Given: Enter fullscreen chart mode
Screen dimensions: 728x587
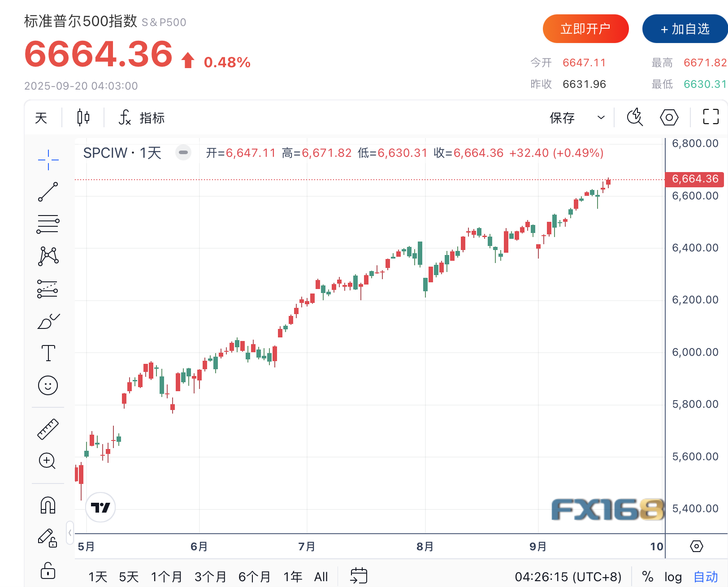Looking at the screenshot, I should coord(711,117).
